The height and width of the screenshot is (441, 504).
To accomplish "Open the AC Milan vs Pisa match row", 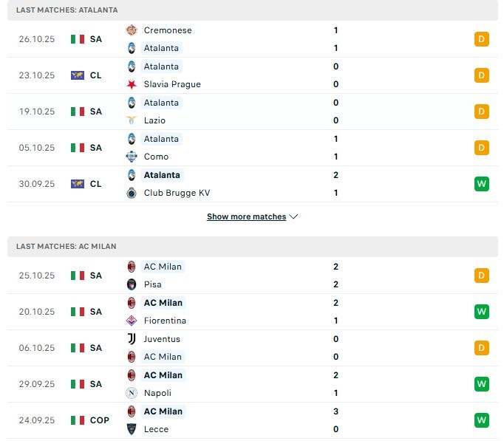I will click(x=251, y=276).
